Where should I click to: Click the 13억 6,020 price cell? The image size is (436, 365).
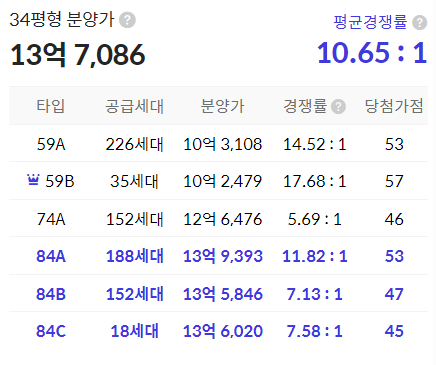pos(223,331)
